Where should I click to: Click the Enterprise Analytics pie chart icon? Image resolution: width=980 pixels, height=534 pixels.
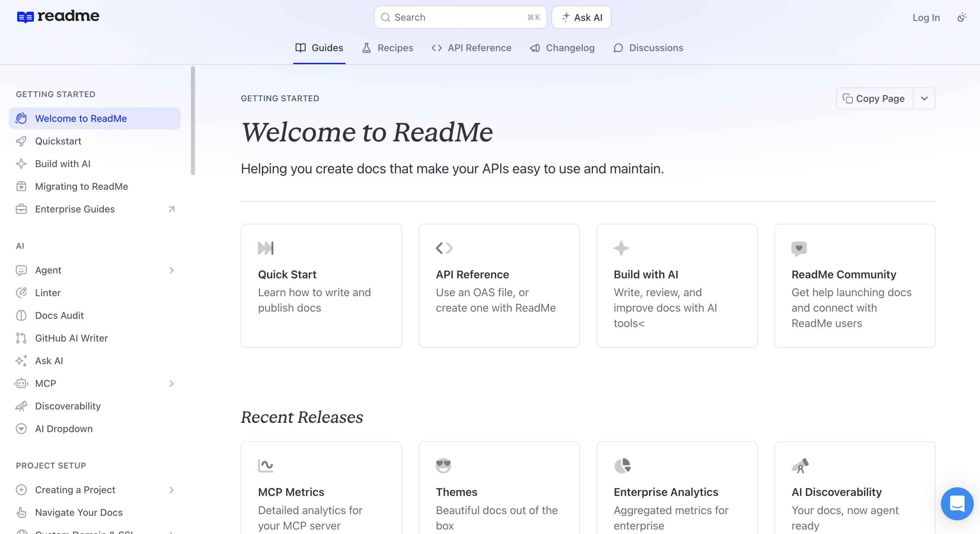[623, 466]
